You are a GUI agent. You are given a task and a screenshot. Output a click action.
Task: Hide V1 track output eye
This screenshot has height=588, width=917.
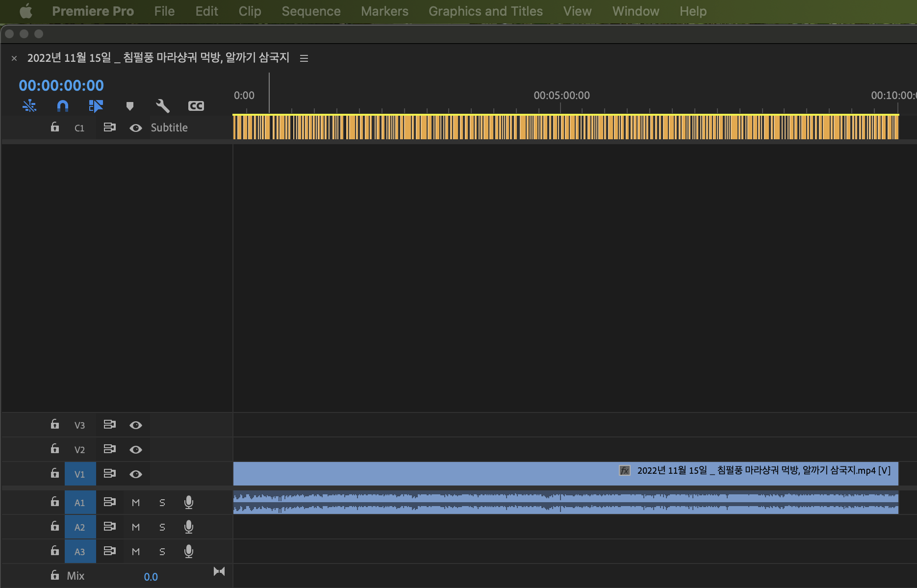point(136,474)
